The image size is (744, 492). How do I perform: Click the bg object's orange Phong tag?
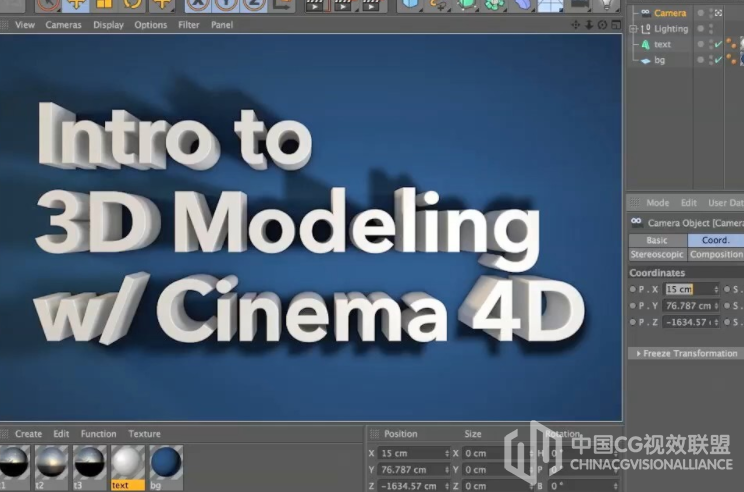[x=731, y=60]
